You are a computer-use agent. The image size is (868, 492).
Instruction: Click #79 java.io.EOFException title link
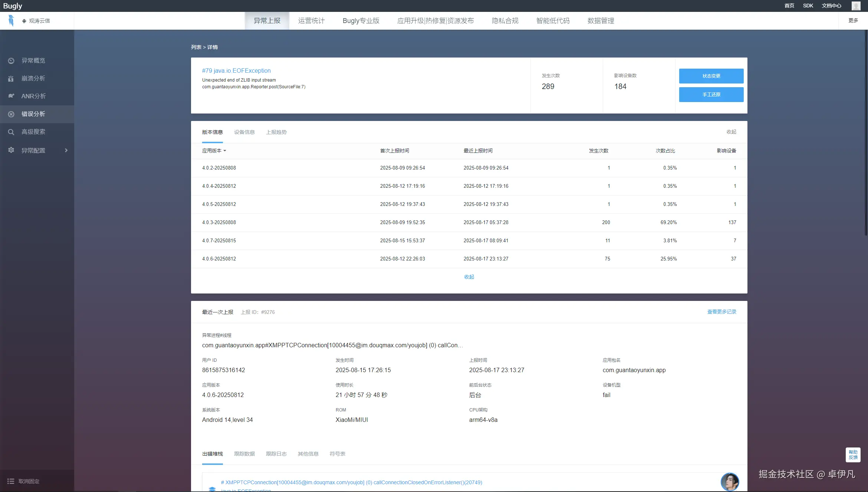pos(236,71)
